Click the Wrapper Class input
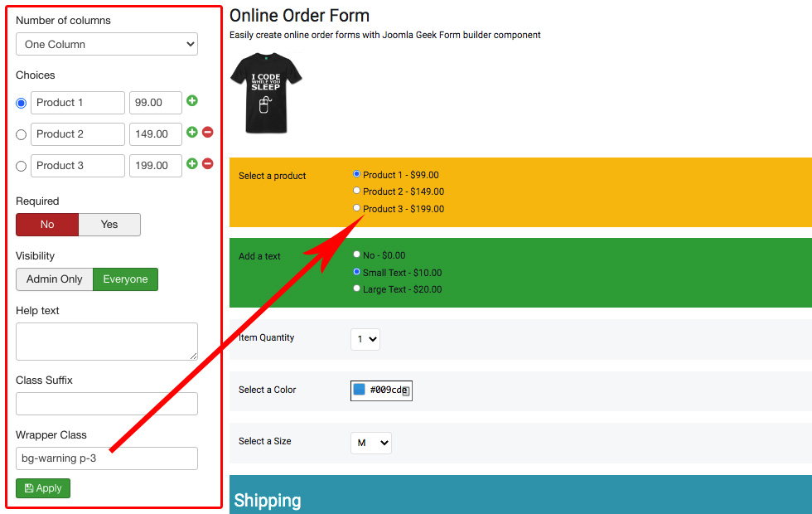 (x=107, y=458)
